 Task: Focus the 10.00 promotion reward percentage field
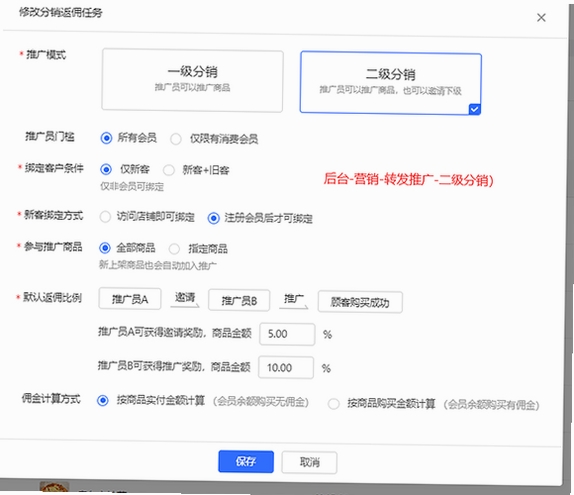pyautogui.click(x=286, y=367)
